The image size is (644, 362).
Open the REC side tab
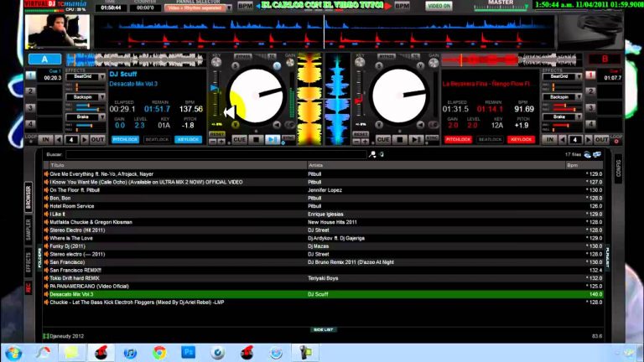pos(29,287)
